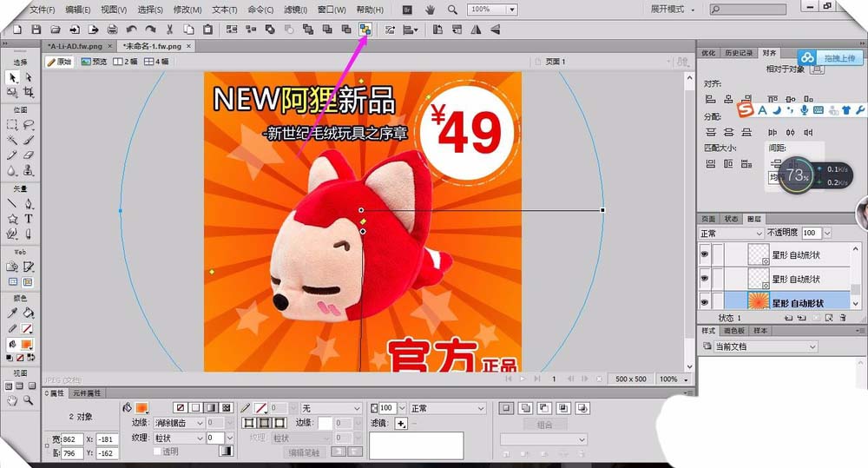This screenshot has width=868, height=468.
Task: Click the Undo arrow in the toolbar
Action: [x=131, y=30]
